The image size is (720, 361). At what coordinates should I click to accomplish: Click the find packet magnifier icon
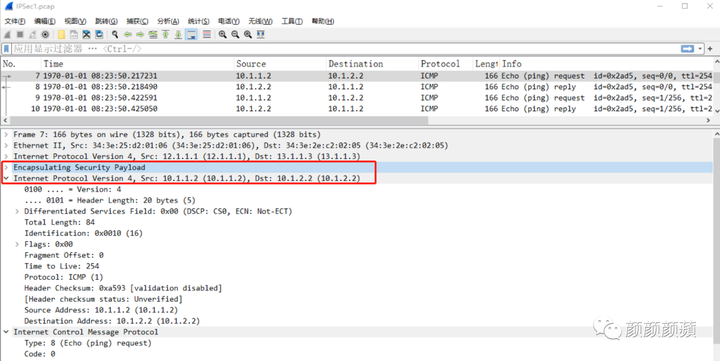tap(115, 34)
